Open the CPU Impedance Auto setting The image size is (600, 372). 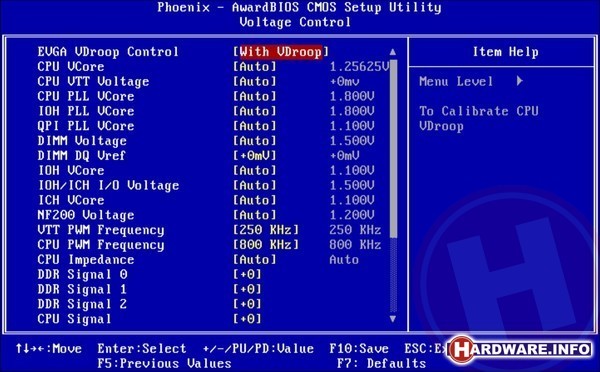coord(254,260)
